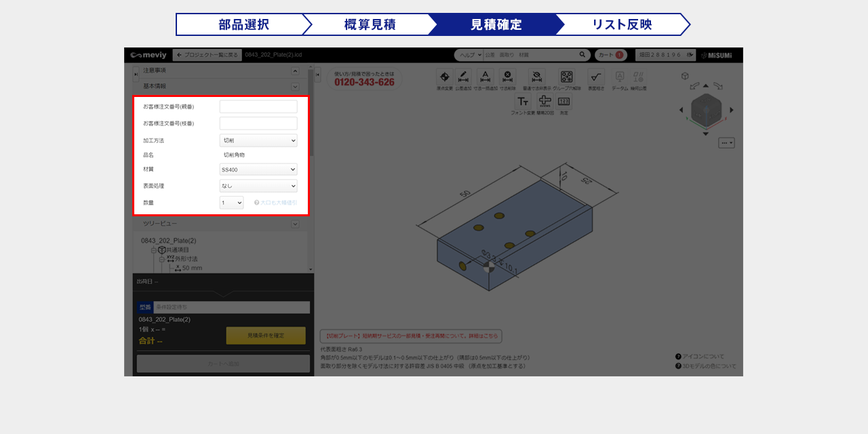Click the お客様注文番号(親番) input field
Image resolution: width=868 pixels, height=434 pixels.
(x=258, y=106)
